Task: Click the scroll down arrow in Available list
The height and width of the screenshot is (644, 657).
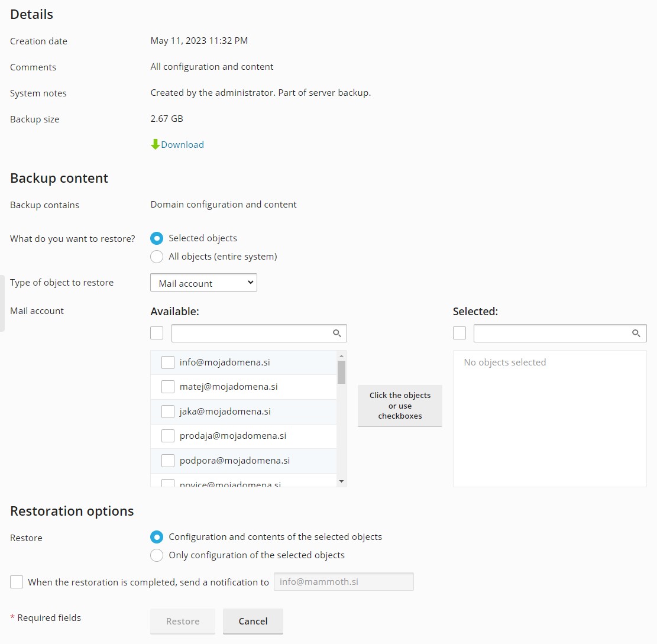Action: click(x=341, y=481)
